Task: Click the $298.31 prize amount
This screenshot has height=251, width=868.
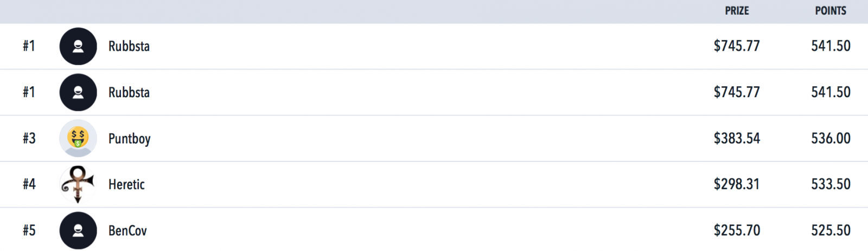Action: coord(737,185)
